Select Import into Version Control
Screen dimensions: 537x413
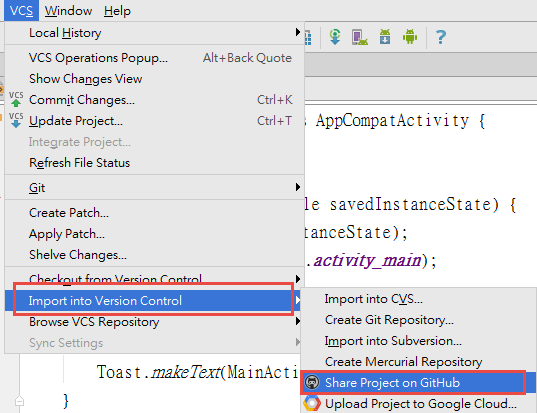pos(153,300)
